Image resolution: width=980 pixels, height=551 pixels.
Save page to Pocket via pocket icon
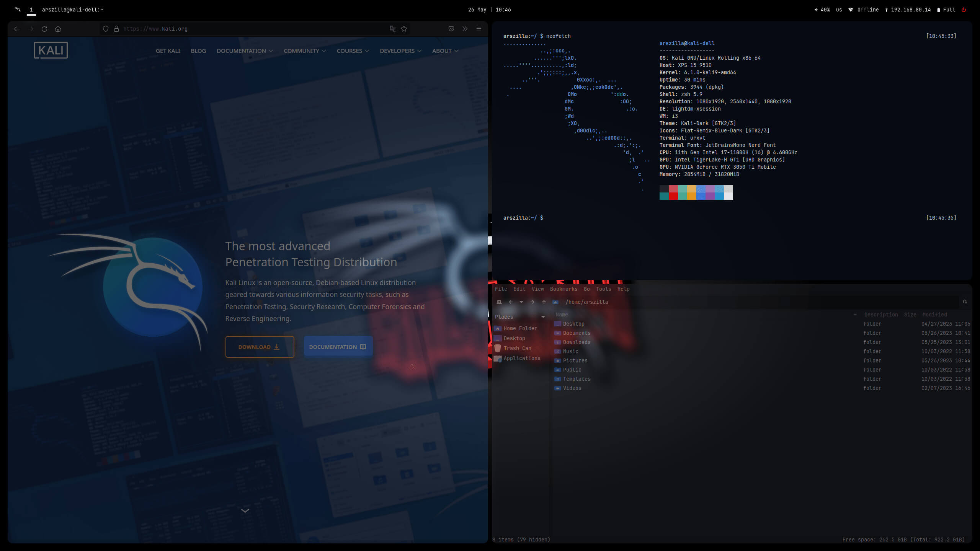pyautogui.click(x=451, y=29)
